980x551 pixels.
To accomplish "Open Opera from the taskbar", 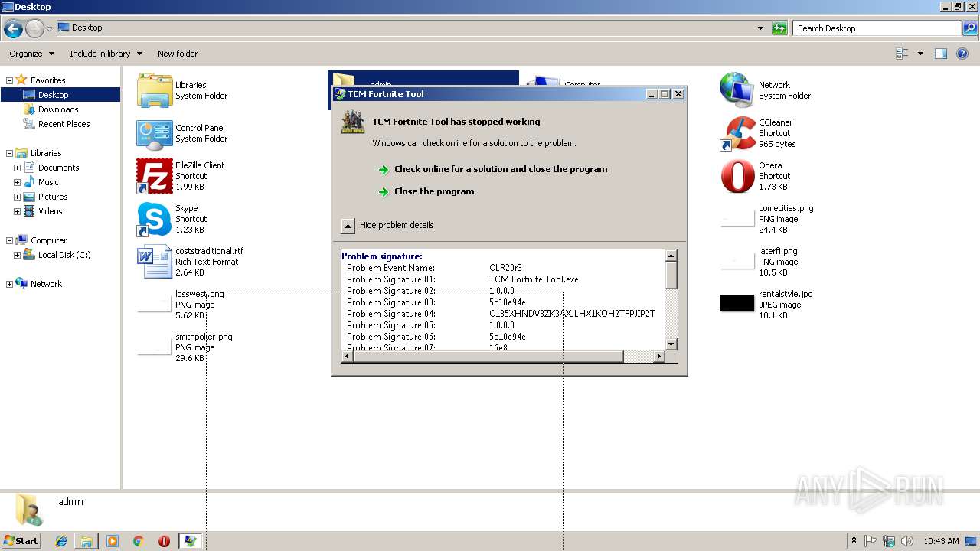I will 164,541.
